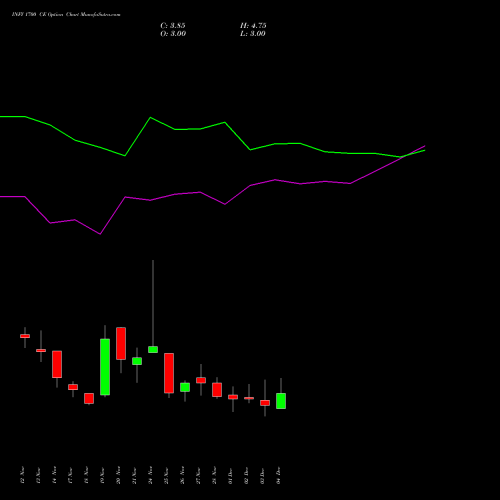Click the red candle for 03 Dec
The width and height of the screenshot is (500, 500).
[265, 403]
